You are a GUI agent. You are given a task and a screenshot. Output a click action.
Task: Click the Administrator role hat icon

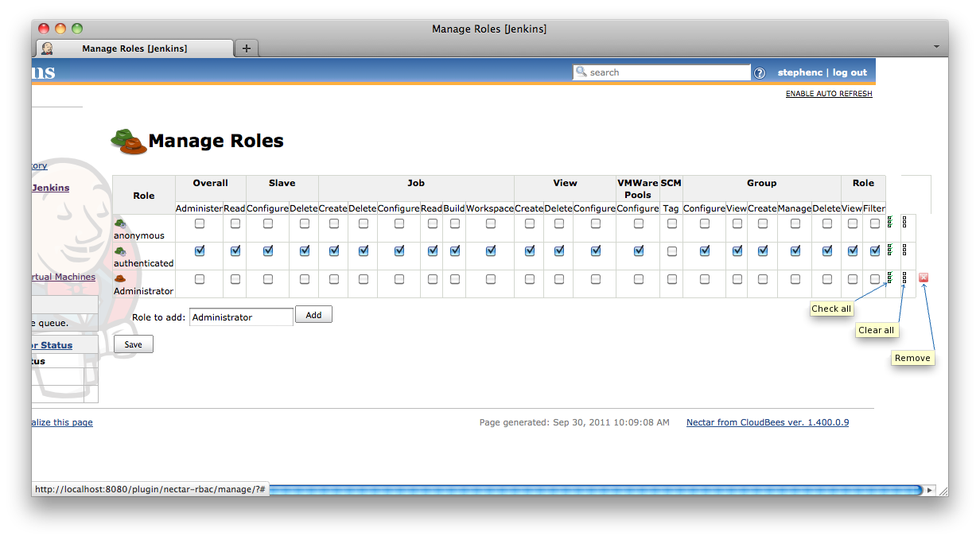120,278
